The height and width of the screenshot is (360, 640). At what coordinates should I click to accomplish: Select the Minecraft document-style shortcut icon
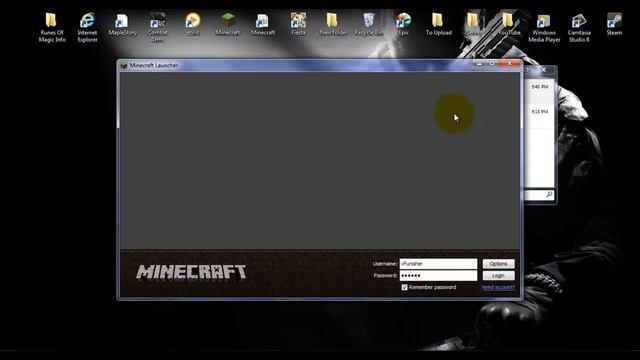[262, 24]
